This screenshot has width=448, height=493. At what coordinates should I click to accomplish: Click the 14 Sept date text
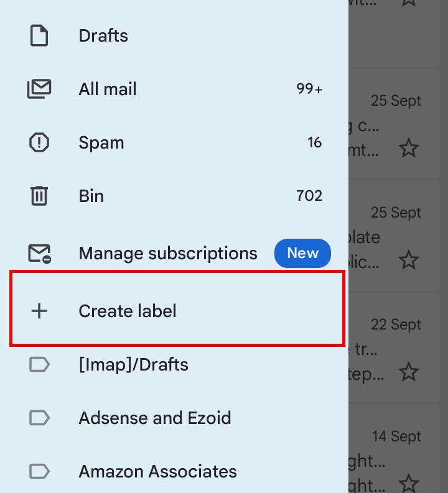tap(396, 436)
